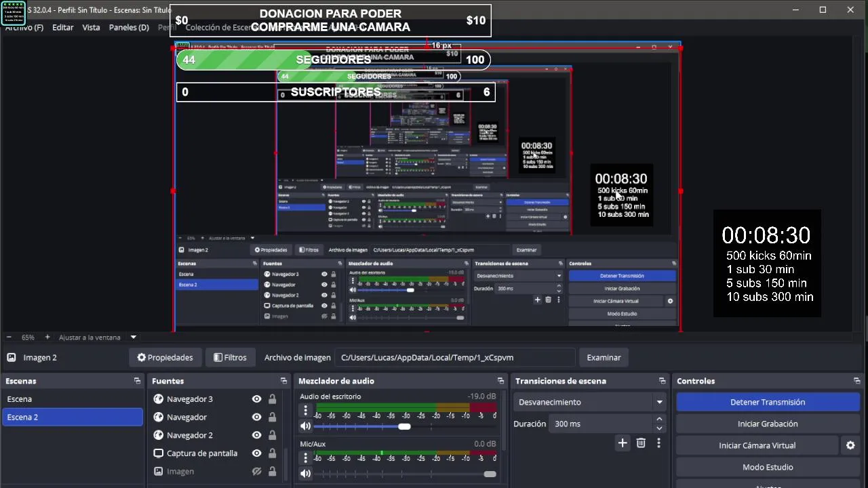The height and width of the screenshot is (488, 868).
Task: Mute Audio del escritorio speaker icon
Action: (x=305, y=426)
